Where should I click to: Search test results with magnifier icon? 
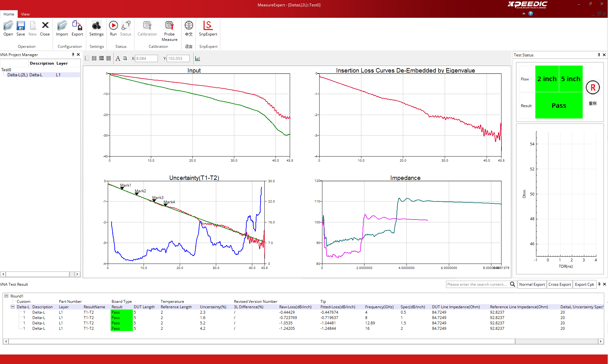click(512, 284)
